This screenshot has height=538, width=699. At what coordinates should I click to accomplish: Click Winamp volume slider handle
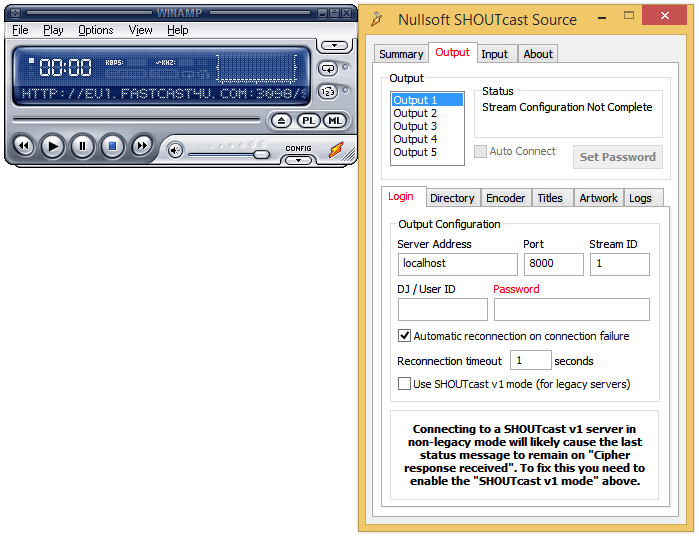coord(261,155)
